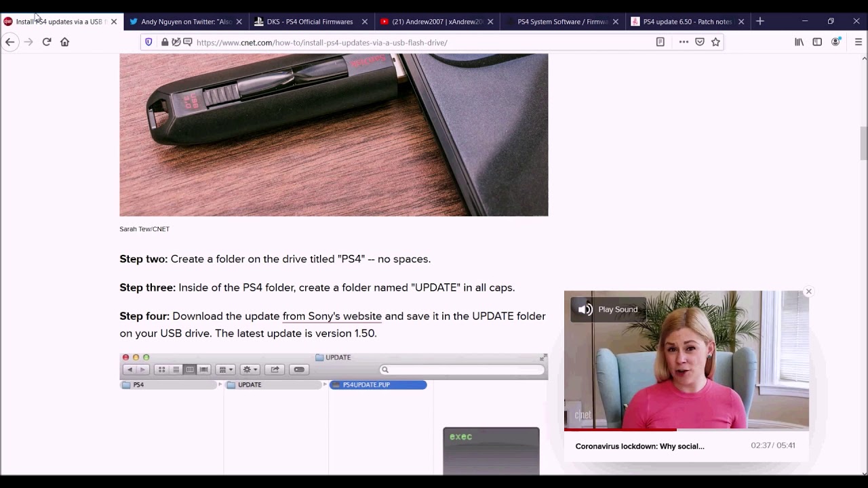Viewport: 868px width, 488px height.
Task: Close the Andy Nguyen Twitter tab
Action: click(x=239, y=22)
